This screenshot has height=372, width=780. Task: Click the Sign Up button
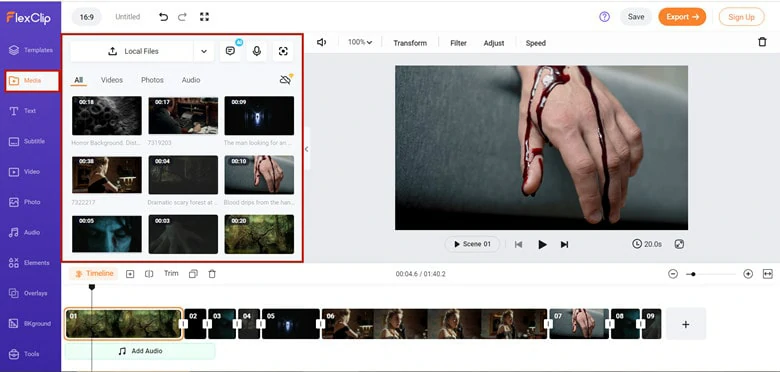click(741, 17)
